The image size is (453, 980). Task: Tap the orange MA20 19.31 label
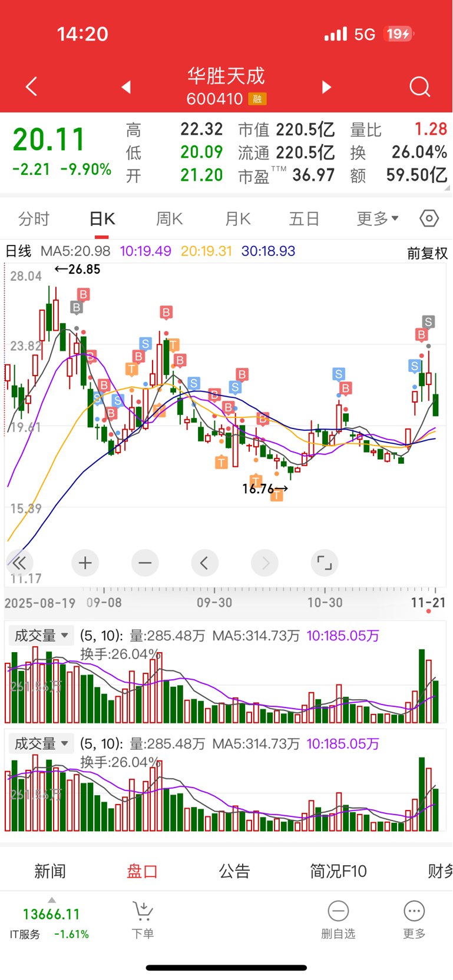click(x=207, y=251)
